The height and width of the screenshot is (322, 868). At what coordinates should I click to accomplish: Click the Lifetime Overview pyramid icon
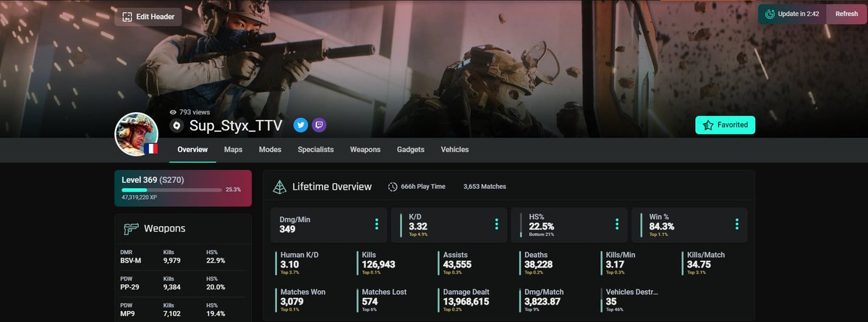point(279,187)
